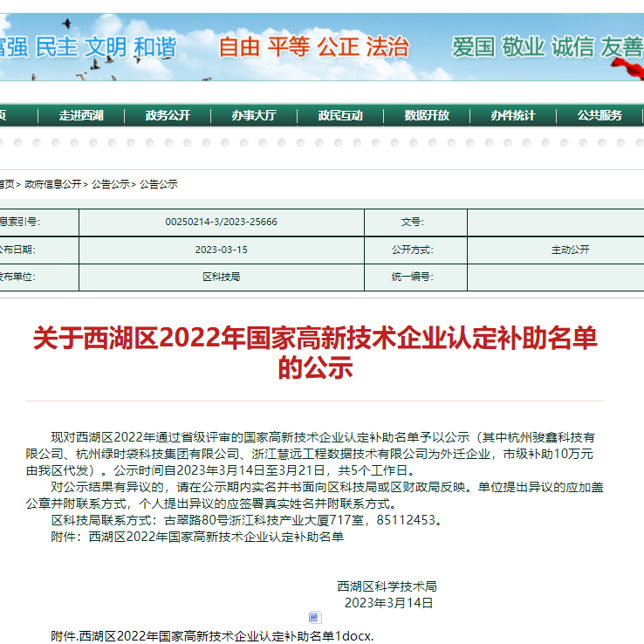Click the last 公告公示 breadcrumb link

pos(159,184)
